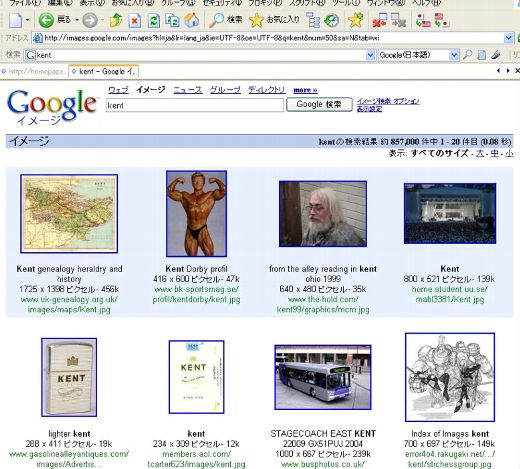Open the KENT cigarette pack thumbnail

[196, 377]
